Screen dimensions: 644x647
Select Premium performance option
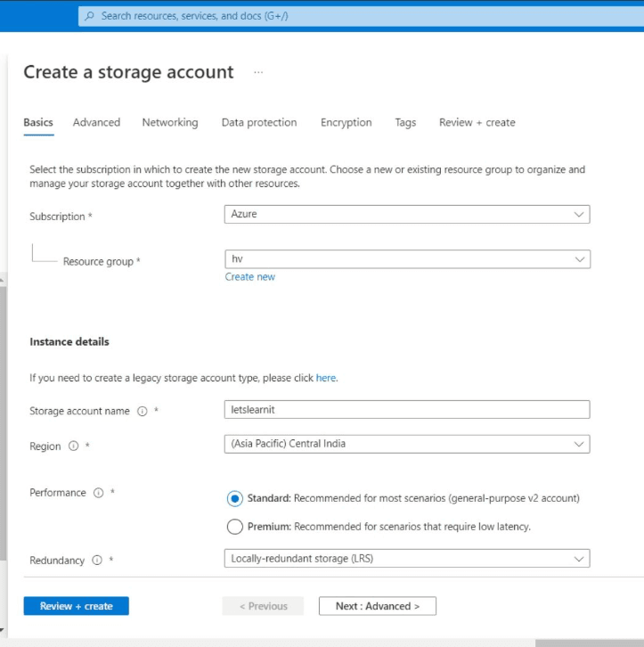point(234,527)
